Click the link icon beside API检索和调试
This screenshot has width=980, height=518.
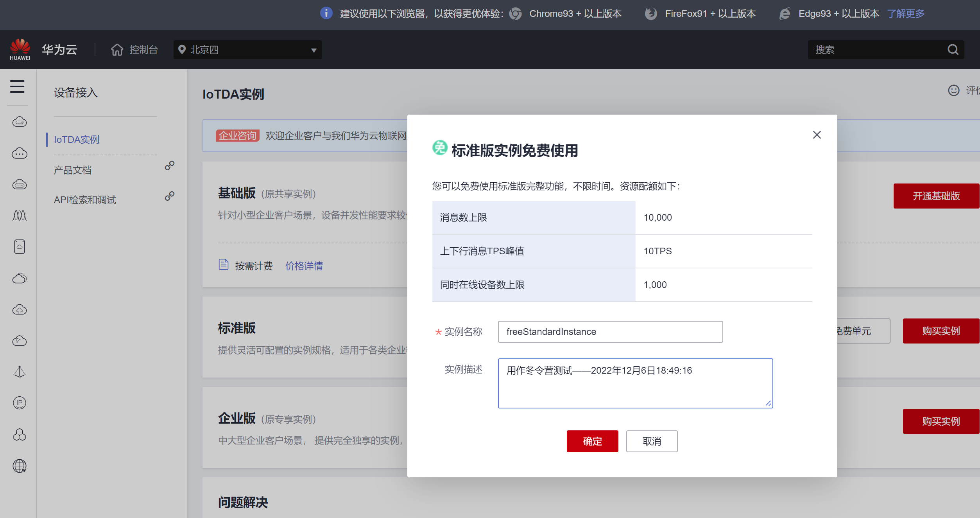[169, 196]
